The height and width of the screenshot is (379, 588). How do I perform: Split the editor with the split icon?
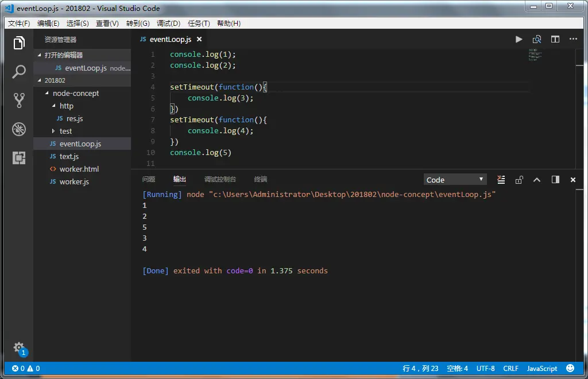click(x=555, y=40)
